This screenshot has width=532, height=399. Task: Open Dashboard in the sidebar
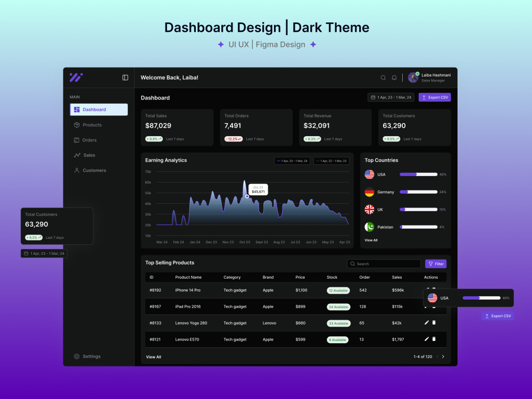(99, 110)
